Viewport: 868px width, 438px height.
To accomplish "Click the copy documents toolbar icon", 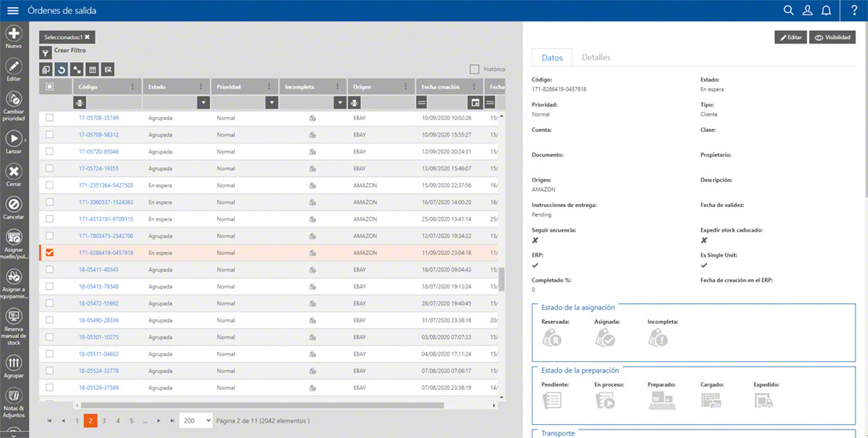I will coord(46,69).
